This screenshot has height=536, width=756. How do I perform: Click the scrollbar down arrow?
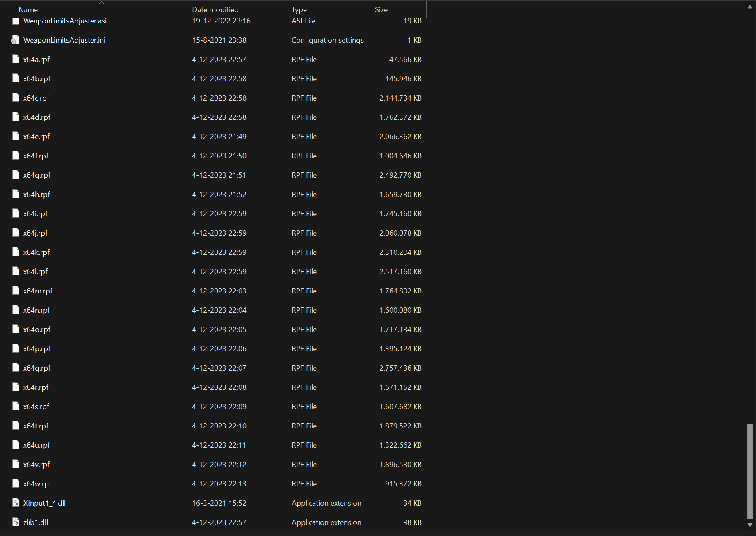click(750, 525)
